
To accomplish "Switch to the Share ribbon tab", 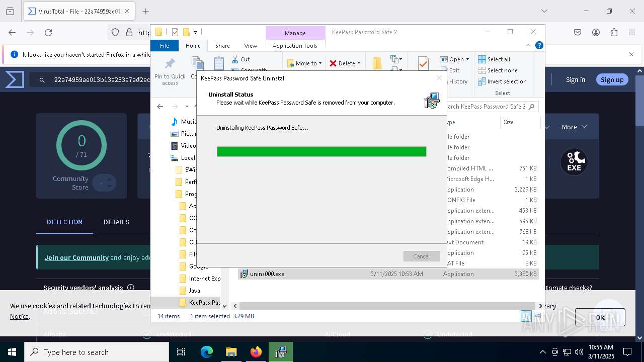I will tap(222, 46).
